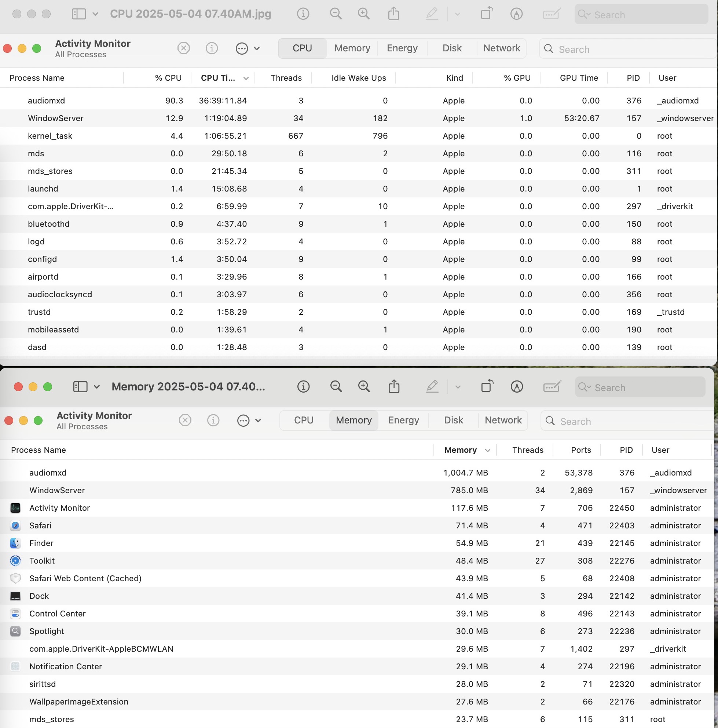Rotate the CPU image
The height and width of the screenshot is (728, 718).
487,13
